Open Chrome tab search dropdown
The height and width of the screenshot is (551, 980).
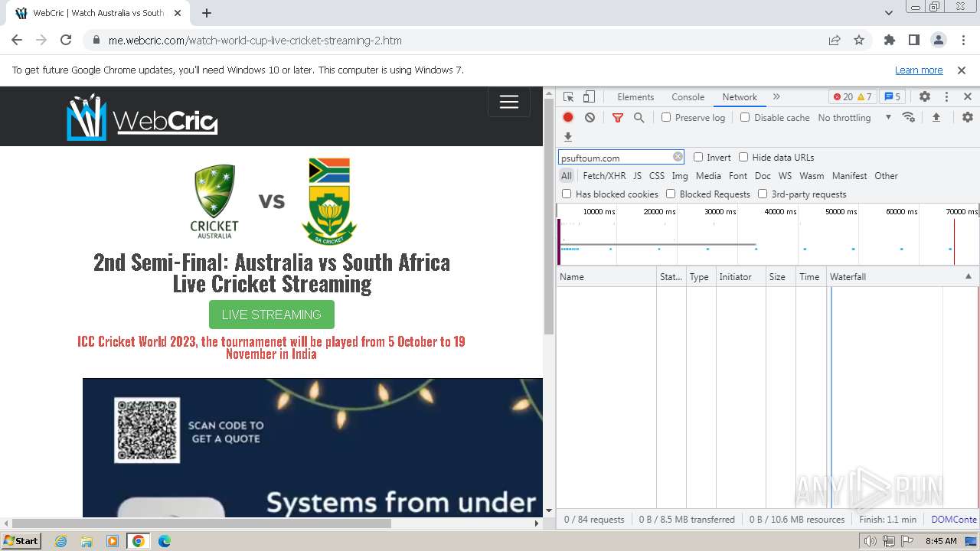point(889,13)
